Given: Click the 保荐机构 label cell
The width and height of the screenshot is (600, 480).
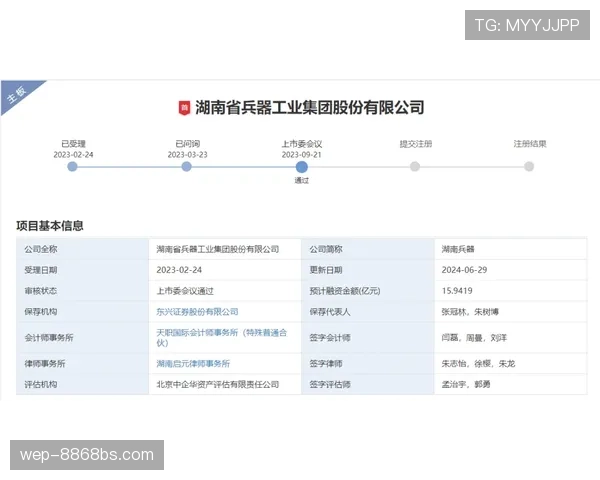Looking at the screenshot, I should pos(82,312).
